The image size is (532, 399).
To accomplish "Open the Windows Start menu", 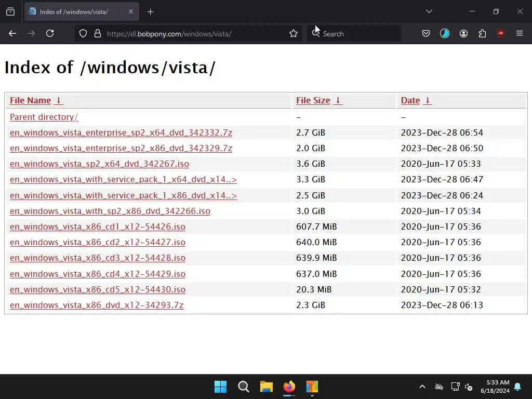I will coord(220,387).
